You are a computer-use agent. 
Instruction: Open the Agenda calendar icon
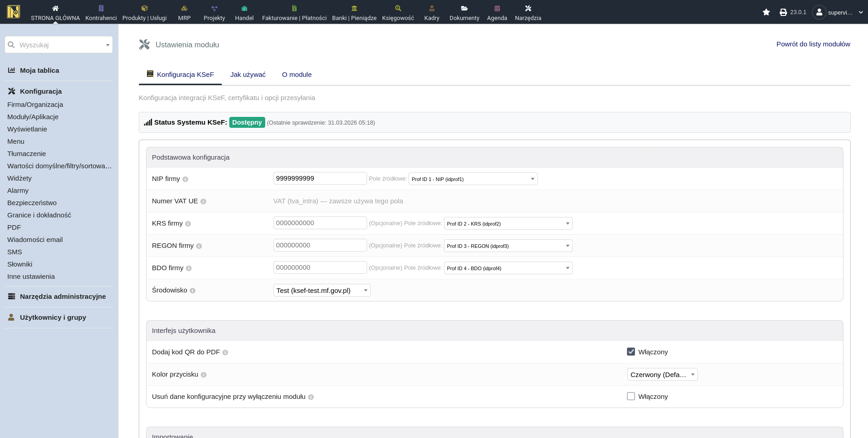[497, 8]
